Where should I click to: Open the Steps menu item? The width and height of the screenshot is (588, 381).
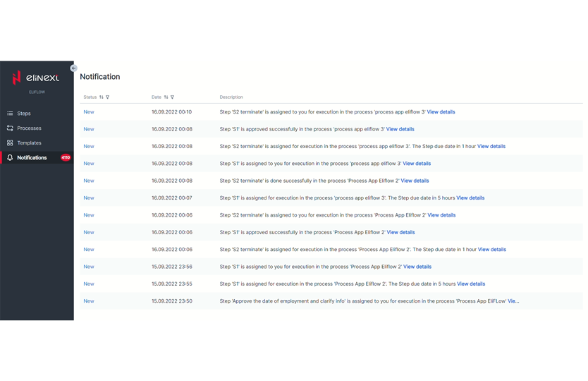(24, 114)
